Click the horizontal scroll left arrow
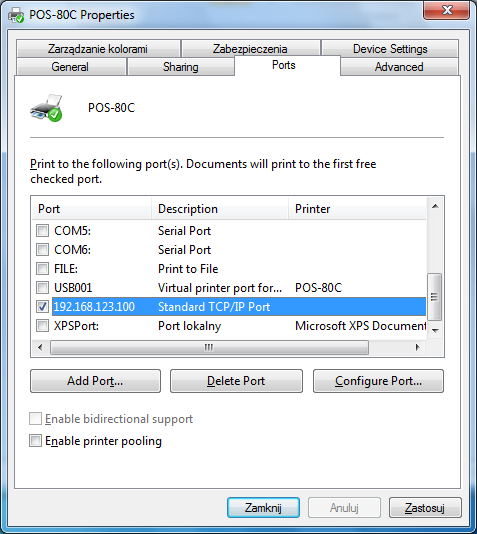This screenshot has height=534, width=477. (x=40, y=347)
